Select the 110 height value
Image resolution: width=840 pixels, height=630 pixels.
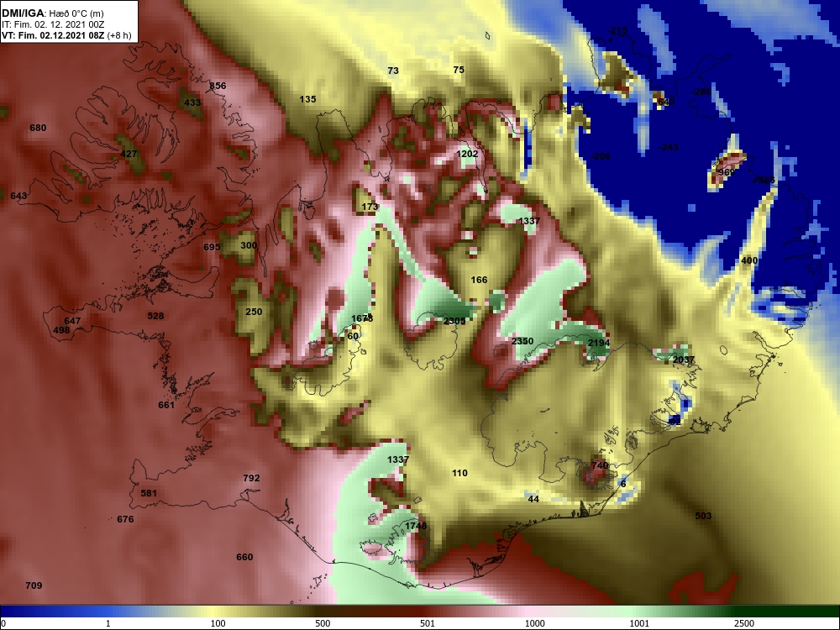[459, 473]
